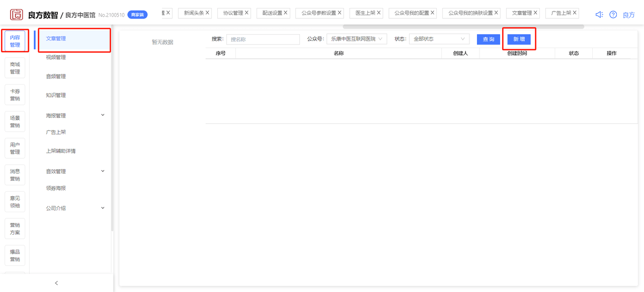Screen dimensions: 644x292
Task: Select 场景营销 in the main navigation
Action: 15,122
